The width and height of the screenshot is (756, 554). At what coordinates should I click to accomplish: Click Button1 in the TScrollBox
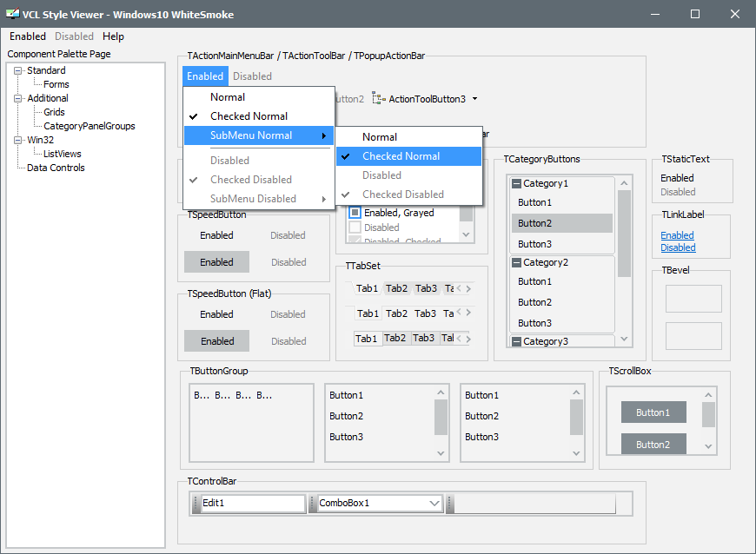(653, 412)
